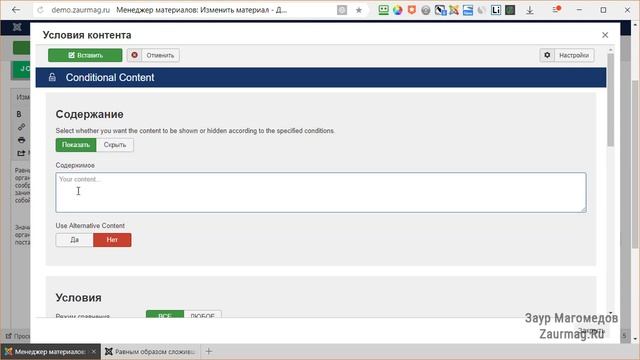Click the gray shield icon in address bar
Screen dimensions: 640x360
pos(342,10)
